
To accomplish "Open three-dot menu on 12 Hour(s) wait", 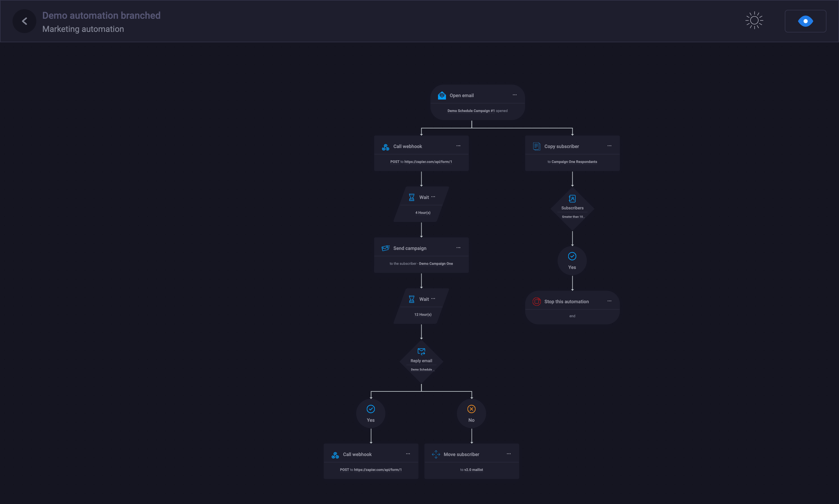I will pyautogui.click(x=433, y=299).
